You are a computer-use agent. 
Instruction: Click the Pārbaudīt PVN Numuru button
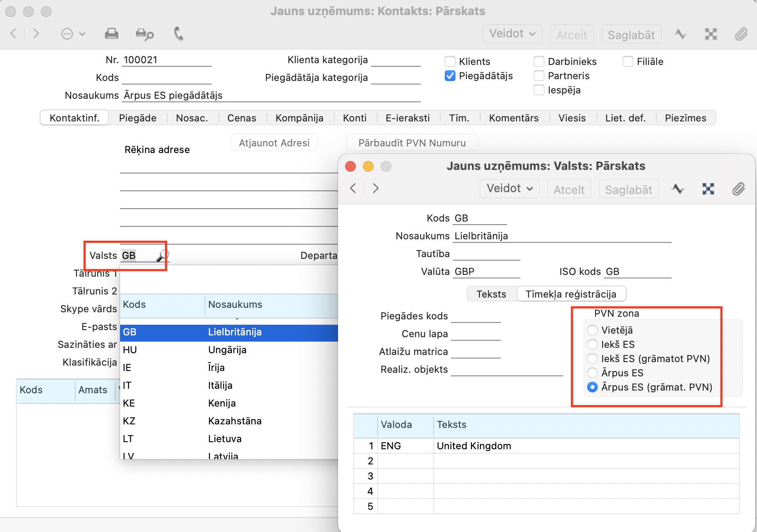click(412, 143)
